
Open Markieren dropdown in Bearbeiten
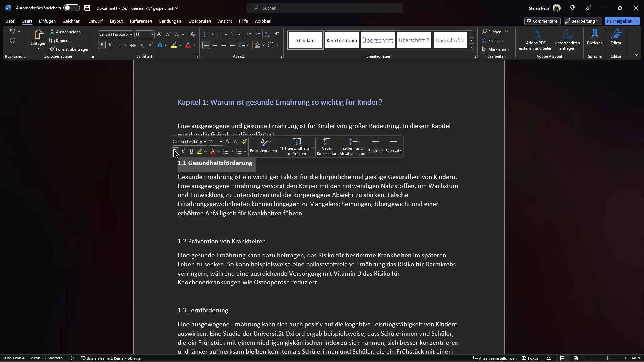496,49
